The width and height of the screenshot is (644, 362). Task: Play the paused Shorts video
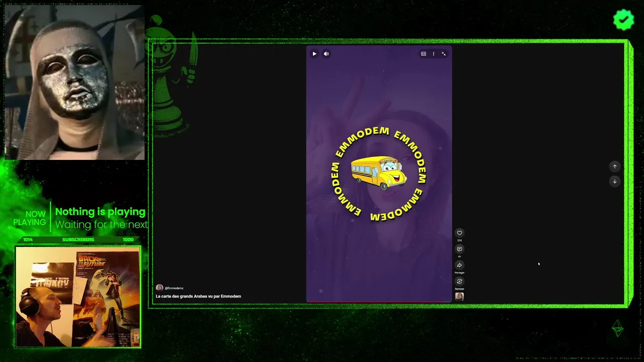coord(314,54)
